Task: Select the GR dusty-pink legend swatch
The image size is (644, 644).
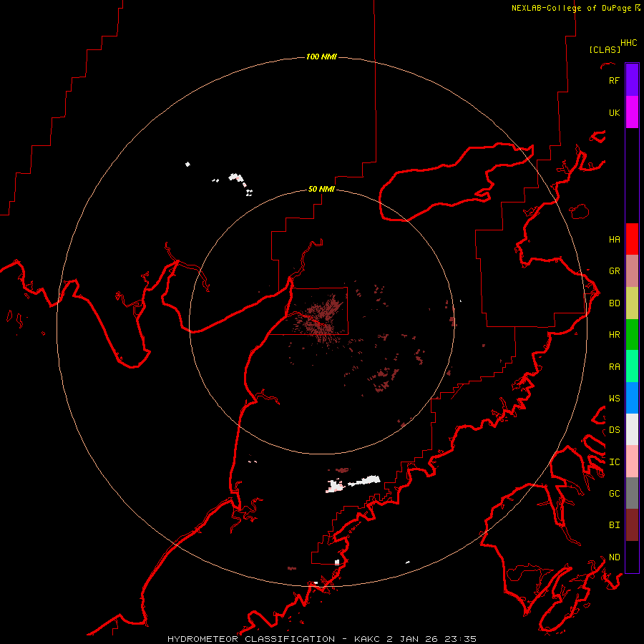Action: pyautogui.click(x=632, y=270)
